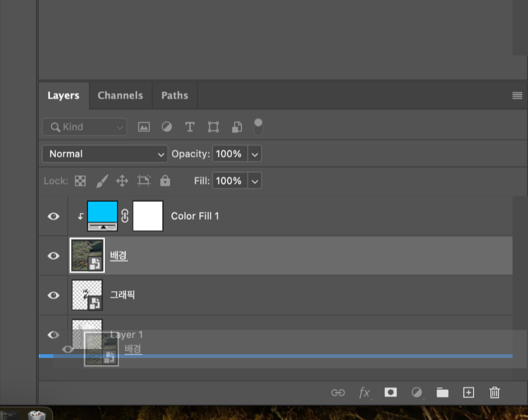Open the Kind filter type dropdown

(85, 127)
